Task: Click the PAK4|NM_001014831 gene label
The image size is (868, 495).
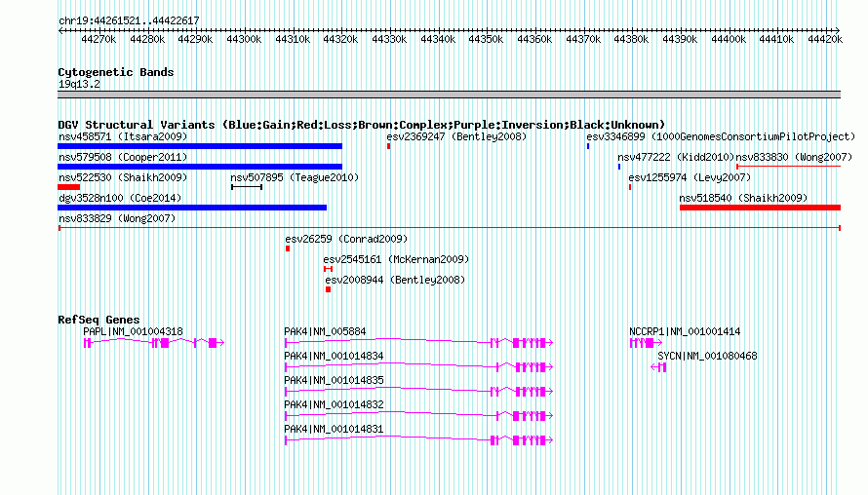Action: [334, 429]
